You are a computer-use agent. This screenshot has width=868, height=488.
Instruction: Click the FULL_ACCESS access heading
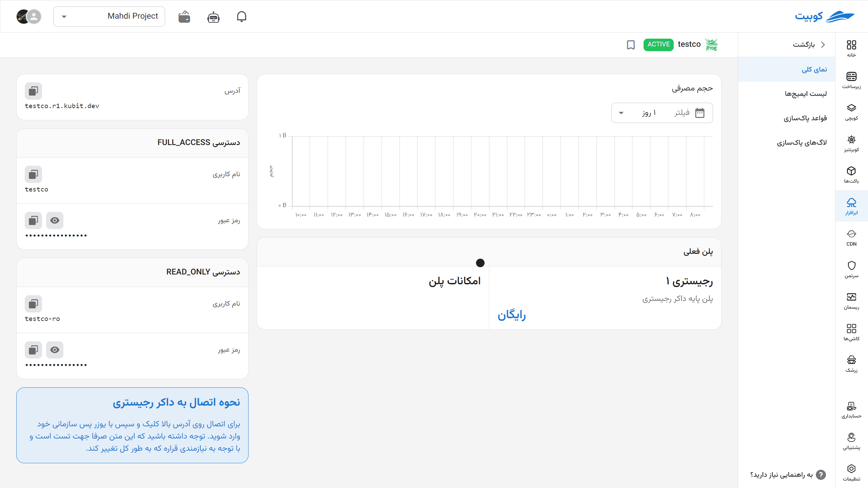(x=199, y=143)
